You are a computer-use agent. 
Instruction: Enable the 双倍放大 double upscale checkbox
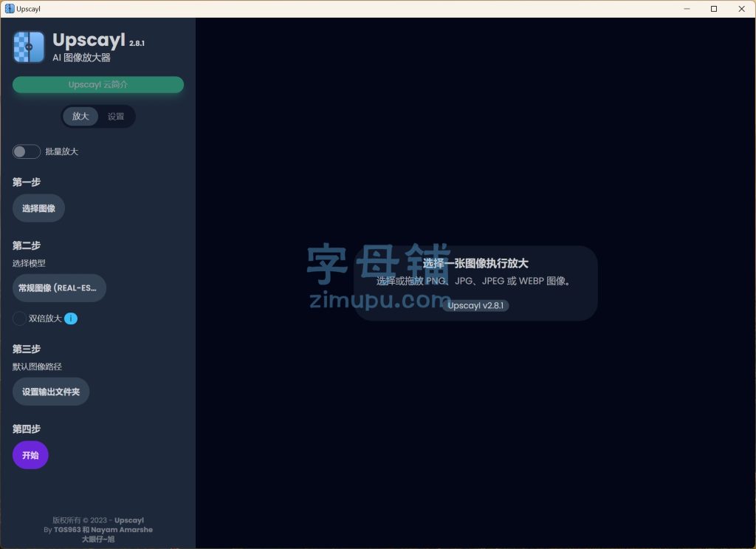point(19,318)
